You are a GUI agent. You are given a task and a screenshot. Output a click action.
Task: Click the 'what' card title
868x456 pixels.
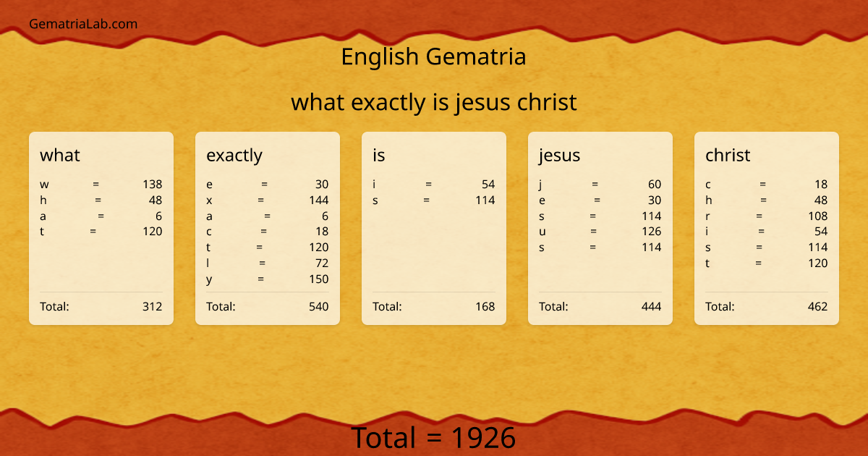pyautogui.click(x=60, y=155)
